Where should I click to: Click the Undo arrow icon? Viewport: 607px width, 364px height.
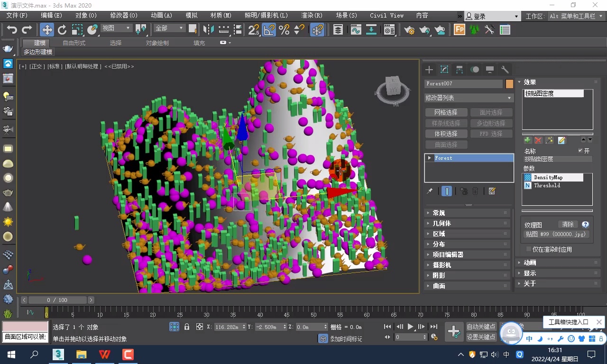tap(11, 29)
